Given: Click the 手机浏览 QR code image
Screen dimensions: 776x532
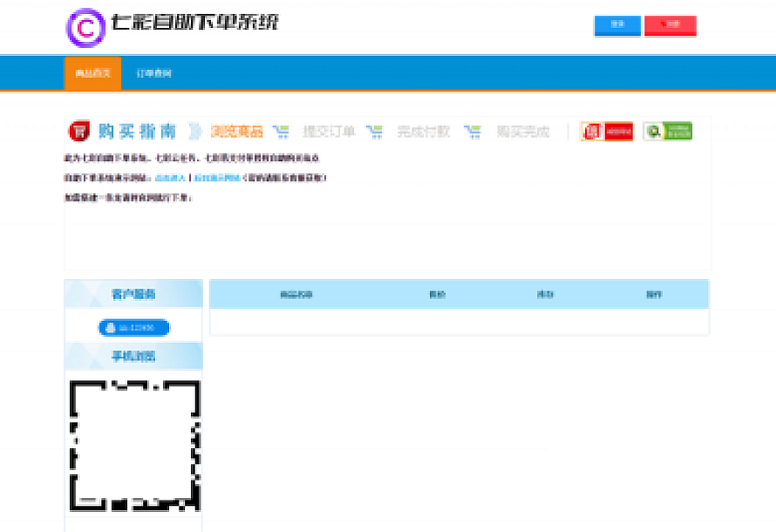Looking at the screenshot, I should click(x=134, y=445).
